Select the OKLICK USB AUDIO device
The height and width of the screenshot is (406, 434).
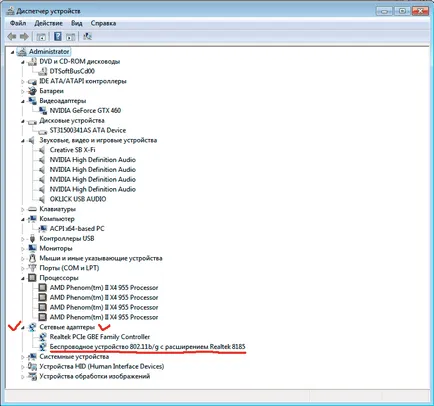(x=78, y=199)
